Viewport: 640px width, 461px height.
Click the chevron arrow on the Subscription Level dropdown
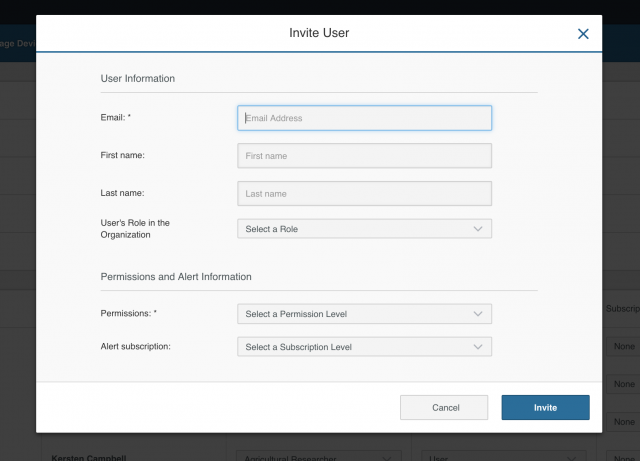pos(477,347)
